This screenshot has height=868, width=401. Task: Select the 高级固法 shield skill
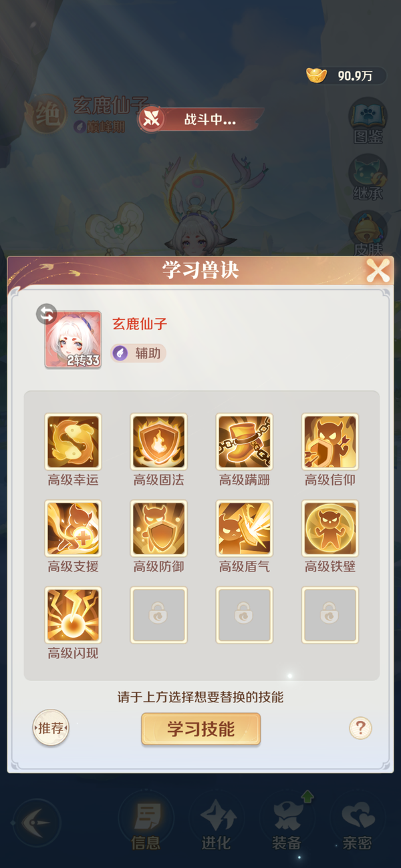coord(158,442)
